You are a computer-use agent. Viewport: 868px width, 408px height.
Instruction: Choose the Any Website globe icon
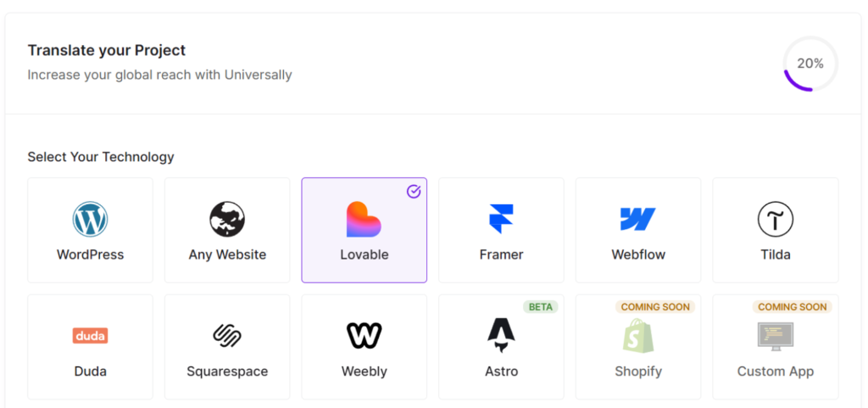point(227,219)
